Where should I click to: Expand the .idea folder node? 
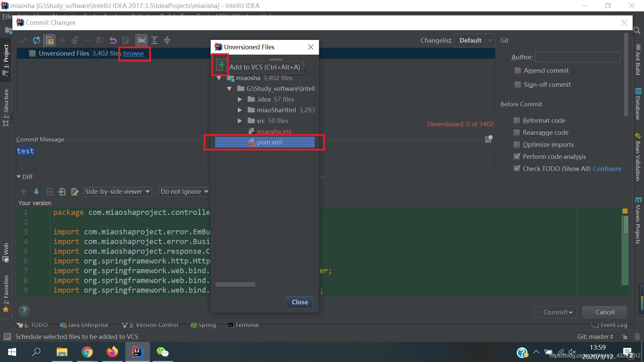click(x=240, y=100)
